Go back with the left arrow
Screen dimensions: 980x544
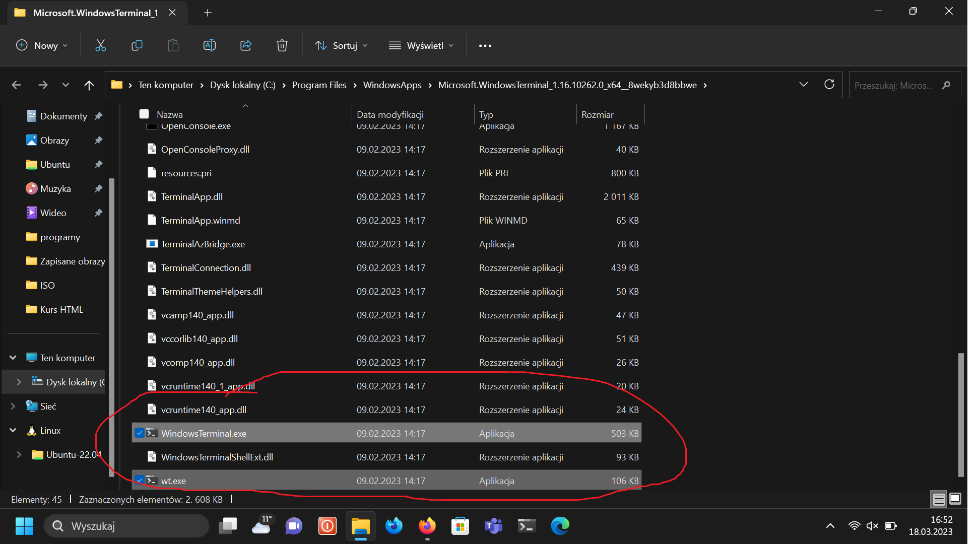tap(16, 85)
